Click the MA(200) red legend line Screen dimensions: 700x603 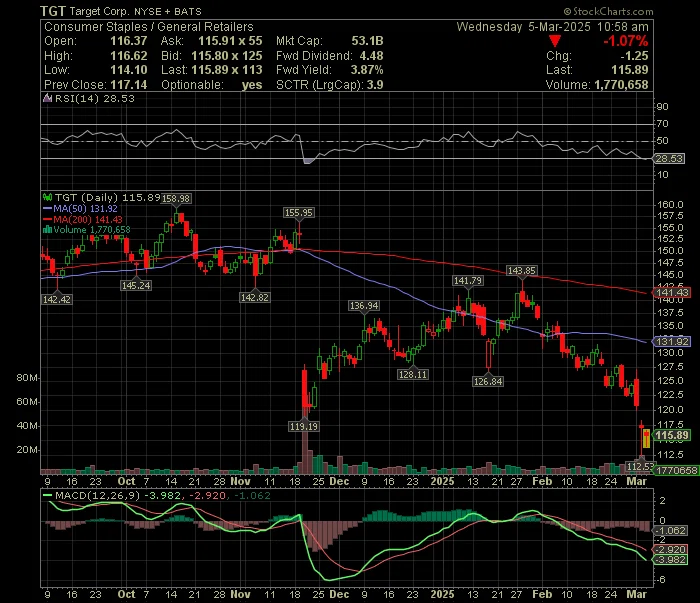coord(47,220)
